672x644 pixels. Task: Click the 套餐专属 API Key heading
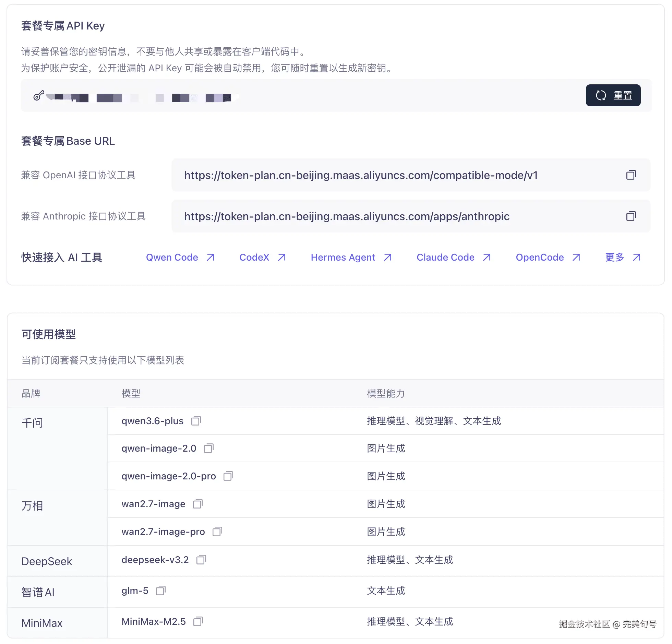point(63,26)
